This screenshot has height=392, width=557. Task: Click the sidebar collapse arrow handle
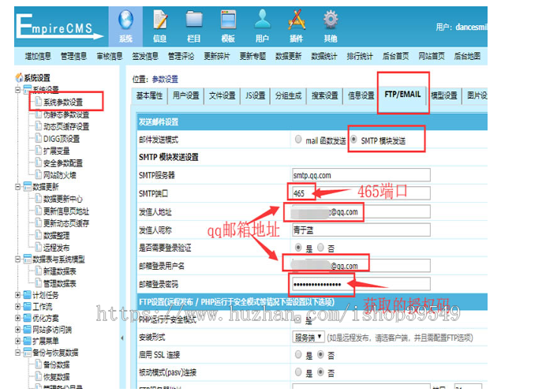point(122,338)
